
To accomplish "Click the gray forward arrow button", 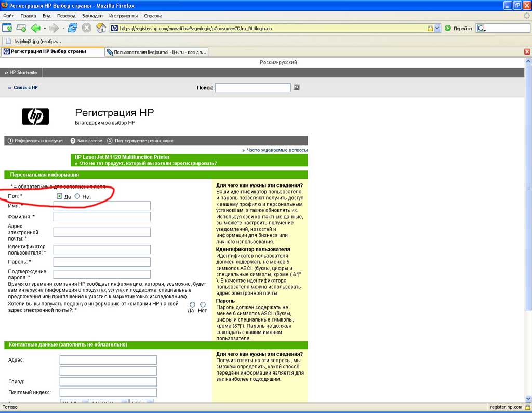I will tap(54, 28).
